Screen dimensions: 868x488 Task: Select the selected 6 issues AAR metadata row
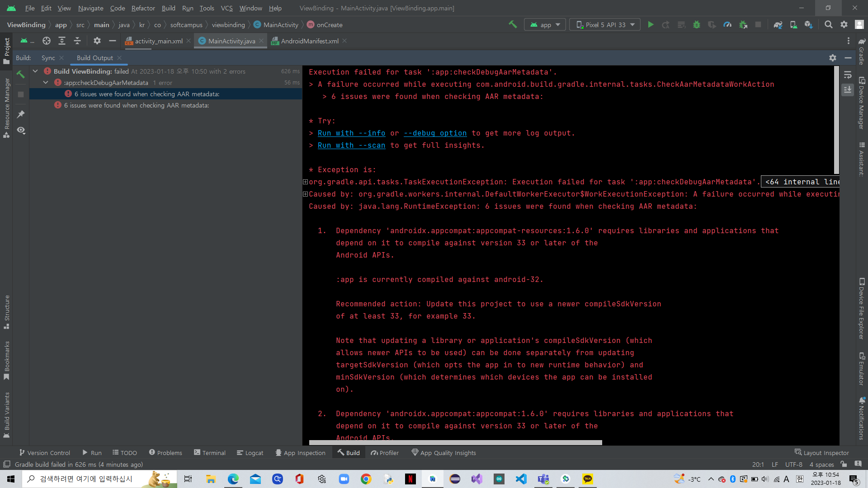[165, 94]
